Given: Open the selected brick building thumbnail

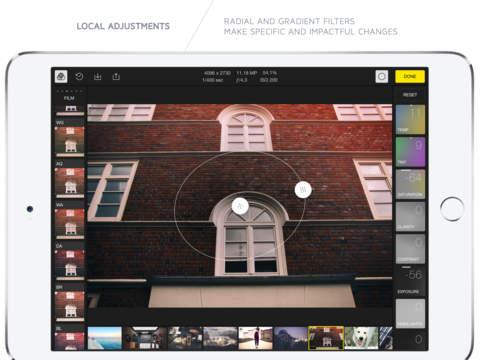Looking at the screenshot, I should click(326, 338).
